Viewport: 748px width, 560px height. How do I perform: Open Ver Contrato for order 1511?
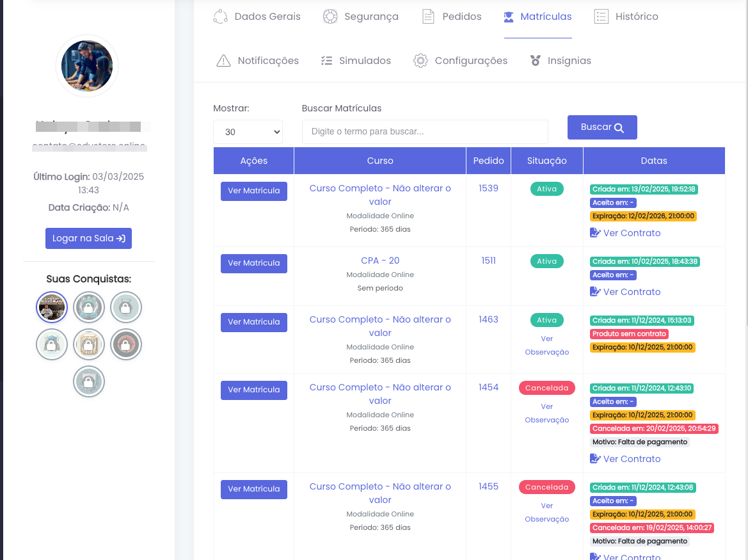tap(625, 292)
